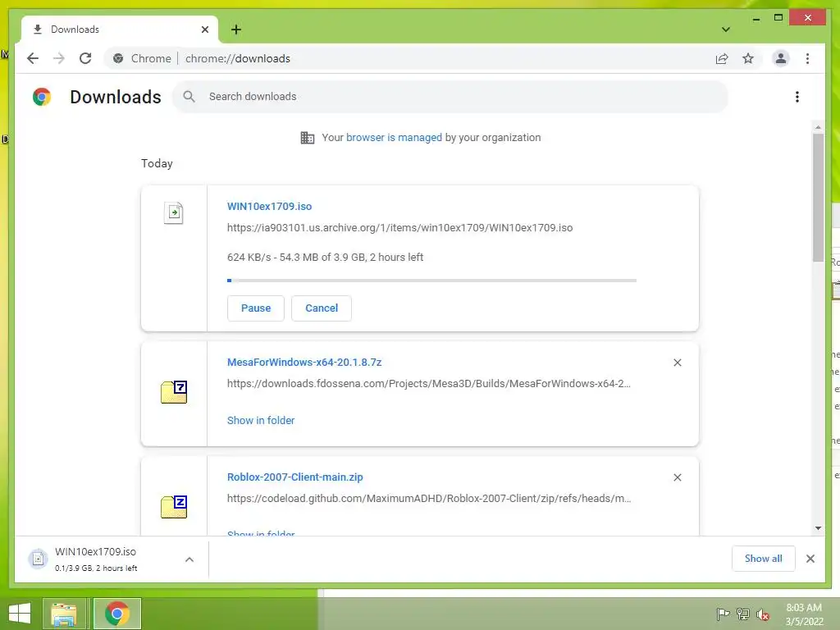
Task: Cancel the WIN10ex1709.iso download
Action: click(x=322, y=308)
